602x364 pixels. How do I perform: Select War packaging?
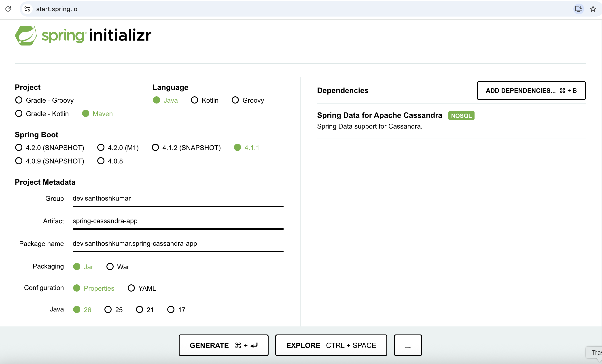[118, 267]
